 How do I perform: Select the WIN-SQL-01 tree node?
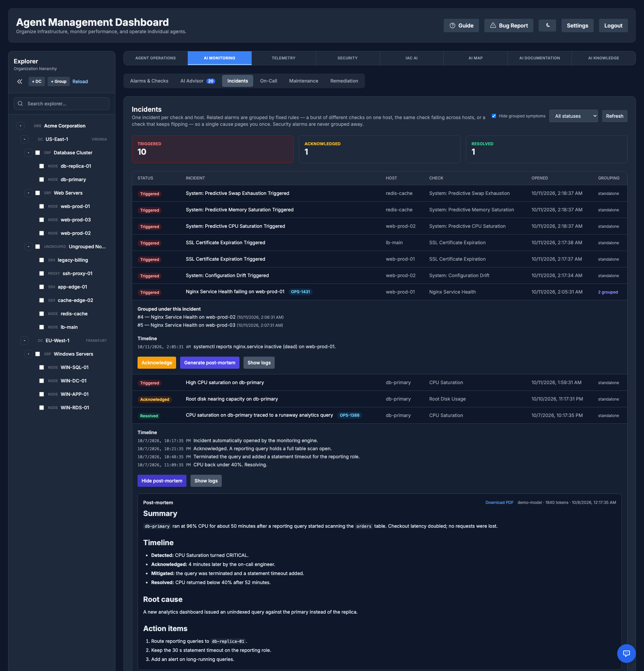(x=74, y=367)
